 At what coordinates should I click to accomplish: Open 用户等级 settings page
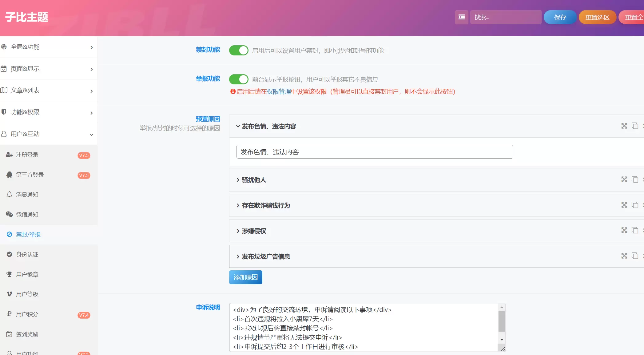coord(49,294)
